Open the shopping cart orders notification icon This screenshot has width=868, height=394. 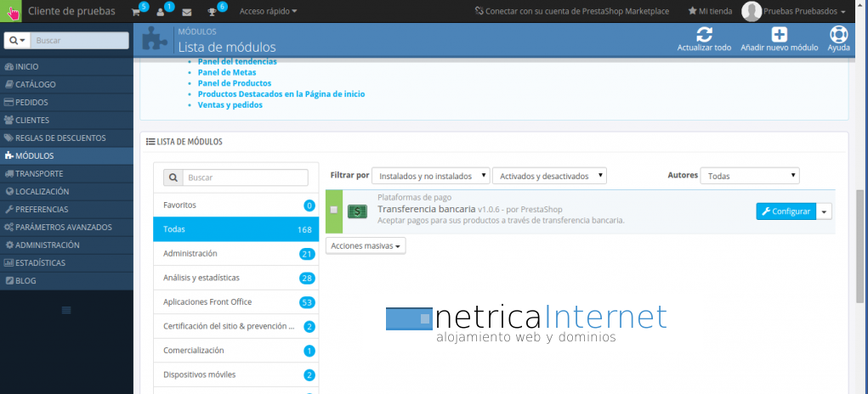point(136,12)
